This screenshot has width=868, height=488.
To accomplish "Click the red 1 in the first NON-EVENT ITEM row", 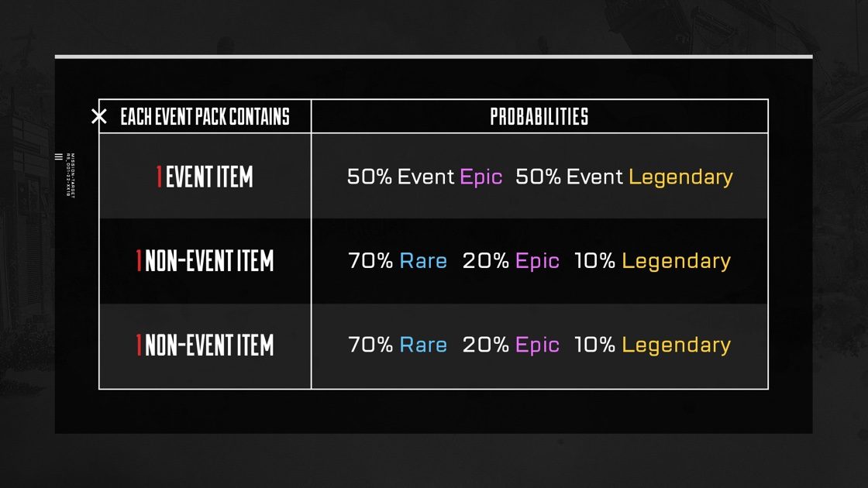I will [x=139, y=261].
